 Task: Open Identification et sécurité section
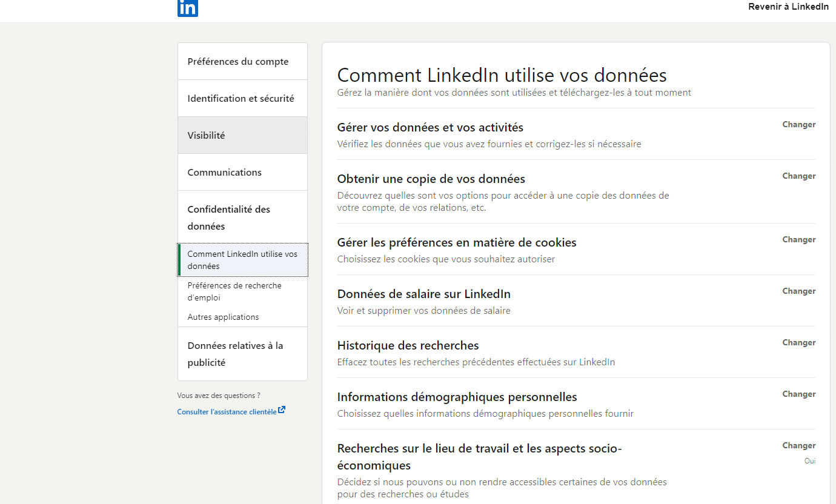242,98
